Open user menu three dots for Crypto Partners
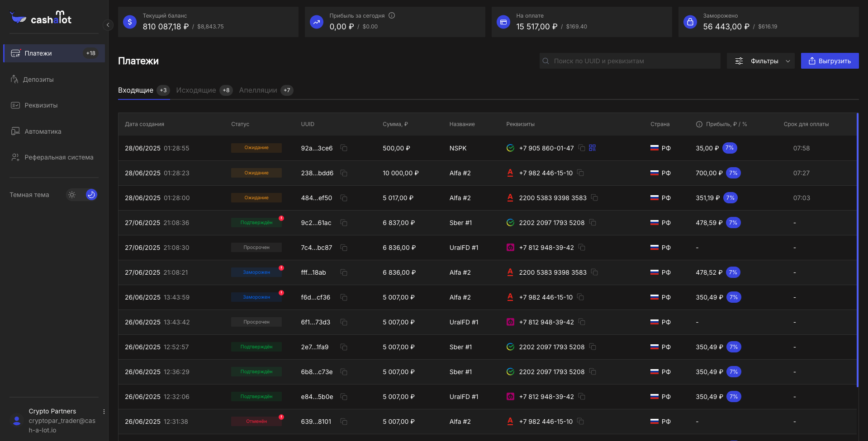 click(104, 412)
